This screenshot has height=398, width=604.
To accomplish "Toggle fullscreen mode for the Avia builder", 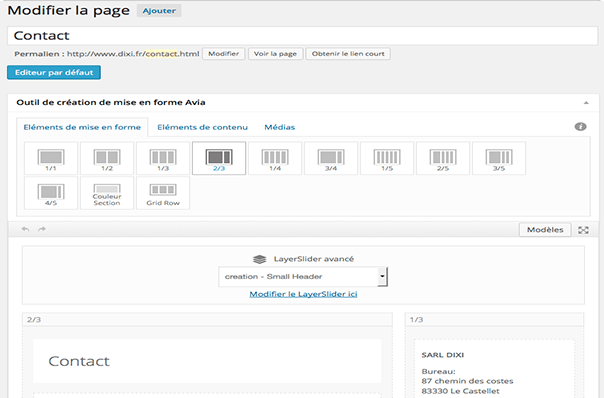I will pyautogui.click(x=583, y=230).
